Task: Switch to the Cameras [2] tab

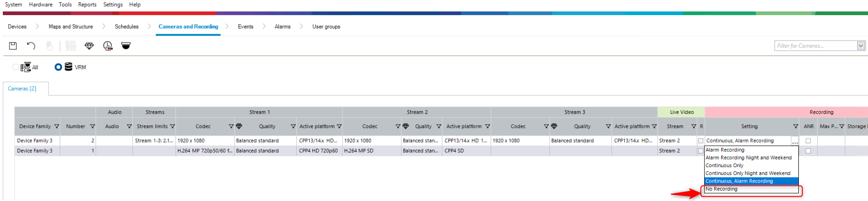Action: (22, 88)
